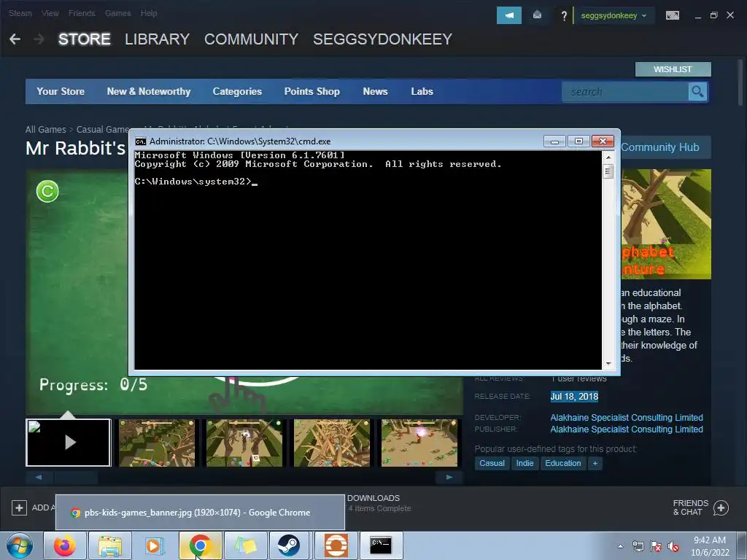
Task: Open the Points Shop link
Action: click(312, 91)
